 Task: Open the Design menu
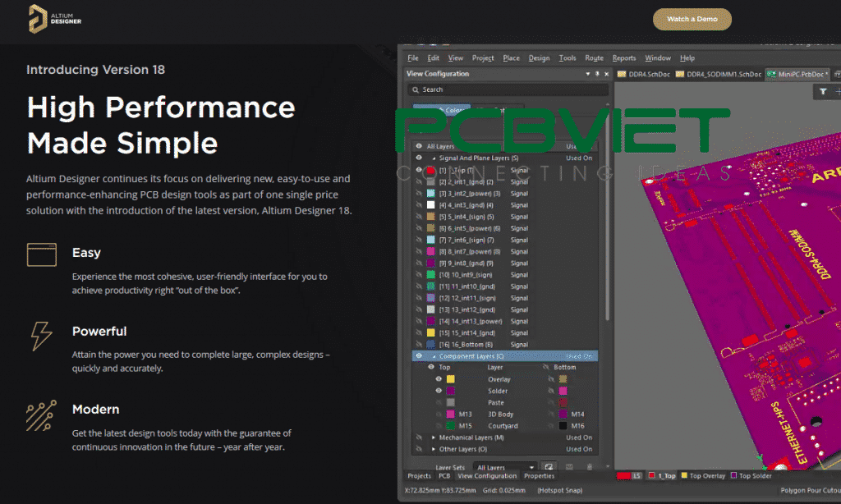click(539, 58)
